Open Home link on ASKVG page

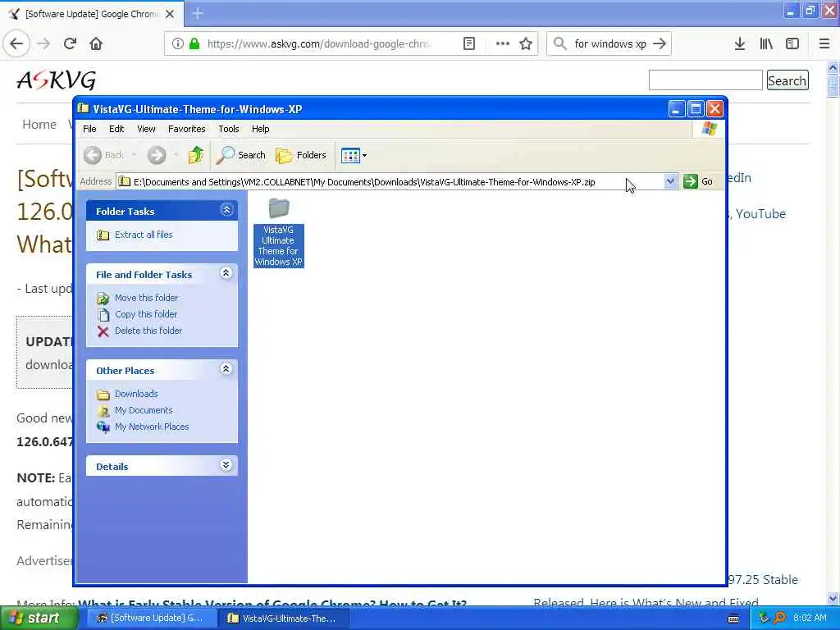click(x=39, y=125)
